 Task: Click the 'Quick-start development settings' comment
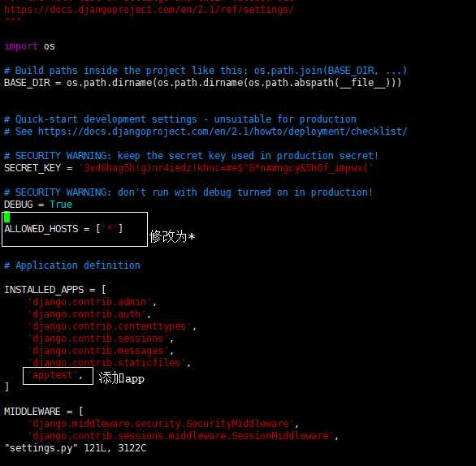coord(180,119)
